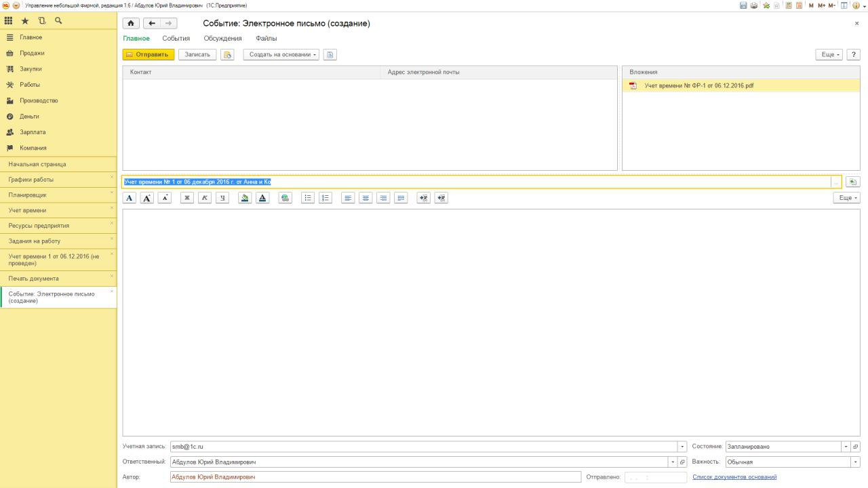This screenshot has width=868, height=488.
Task: Click the green icon beside the subject field
Action: [x=853, y=182]
